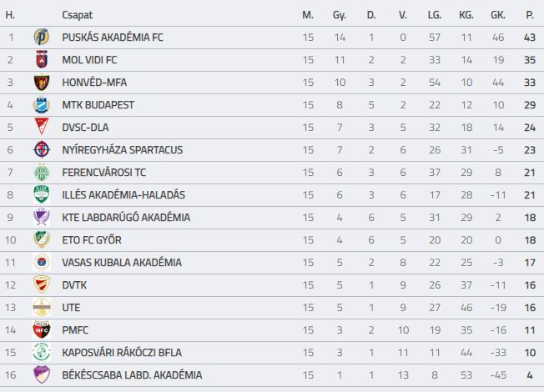544x392 pixels.
Task: Click the Illés Akadémia-Haladás team name
Action: click(x=123, y=195)
